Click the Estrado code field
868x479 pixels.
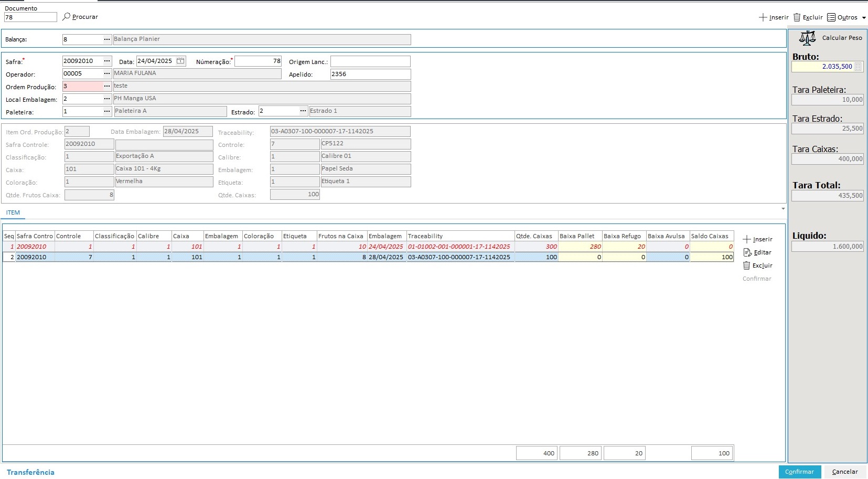(x=279, y=111)
